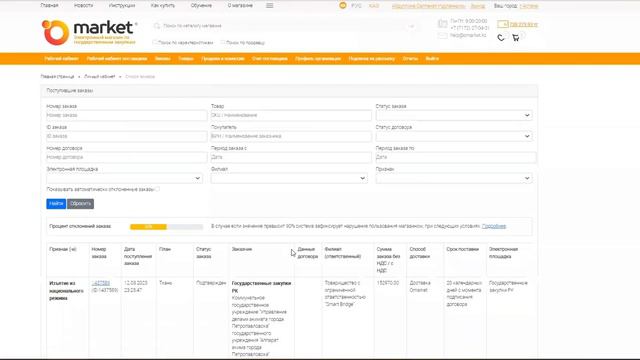Click the order rejection percentage progress bar

tap(167, 227)
